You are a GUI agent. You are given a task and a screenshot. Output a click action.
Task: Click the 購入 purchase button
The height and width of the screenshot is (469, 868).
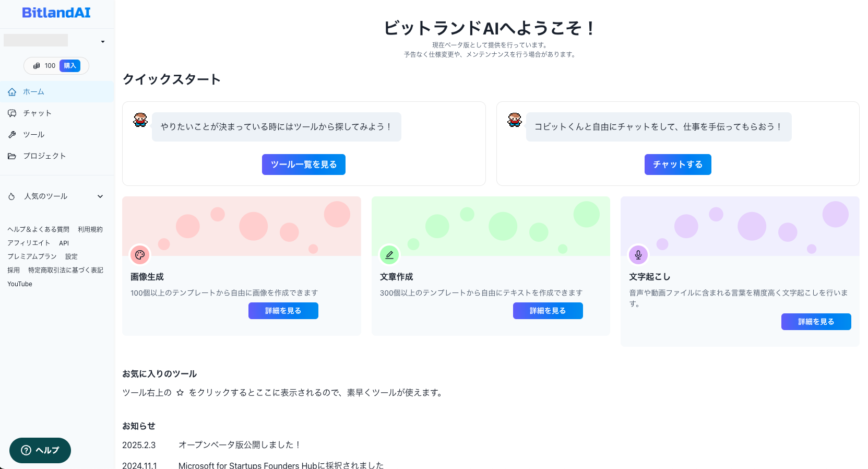pyautogui.click(x=70, y=66)
